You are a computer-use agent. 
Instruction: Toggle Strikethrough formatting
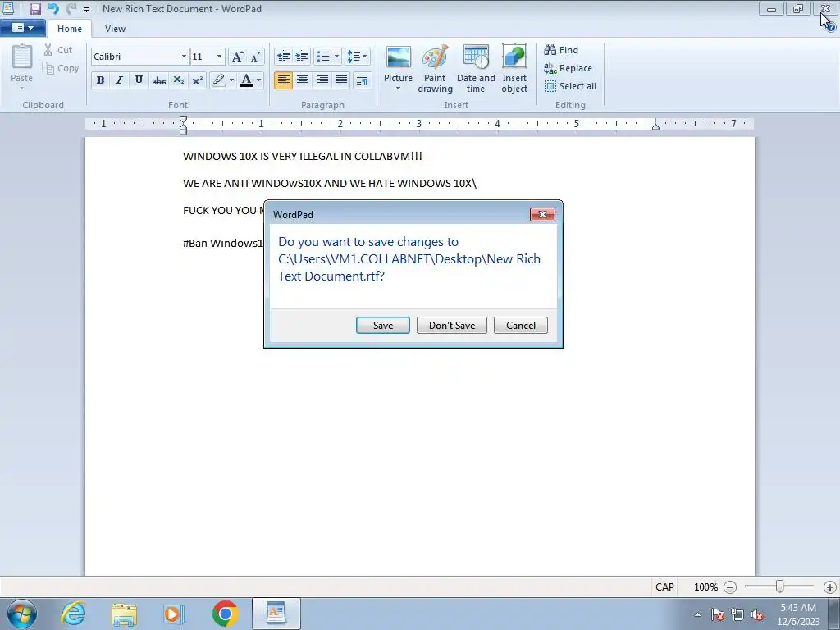coord(158,80)
